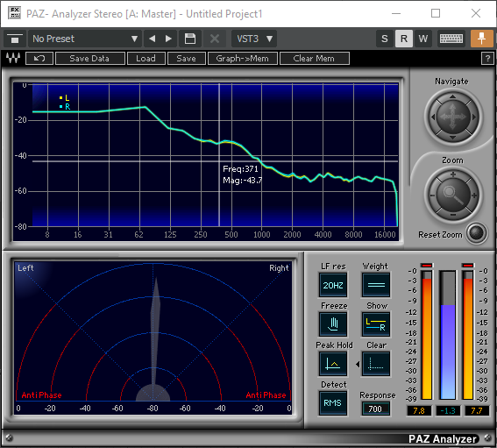Image resolution: width=497 pixels, height=448 pixels.
Task: Zoom out vertically with bottom minus
Action: click(x=453, y=216)
